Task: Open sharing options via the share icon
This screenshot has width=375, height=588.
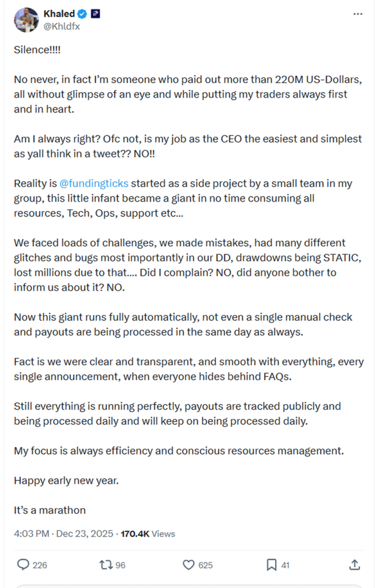Action: (354, 565)
